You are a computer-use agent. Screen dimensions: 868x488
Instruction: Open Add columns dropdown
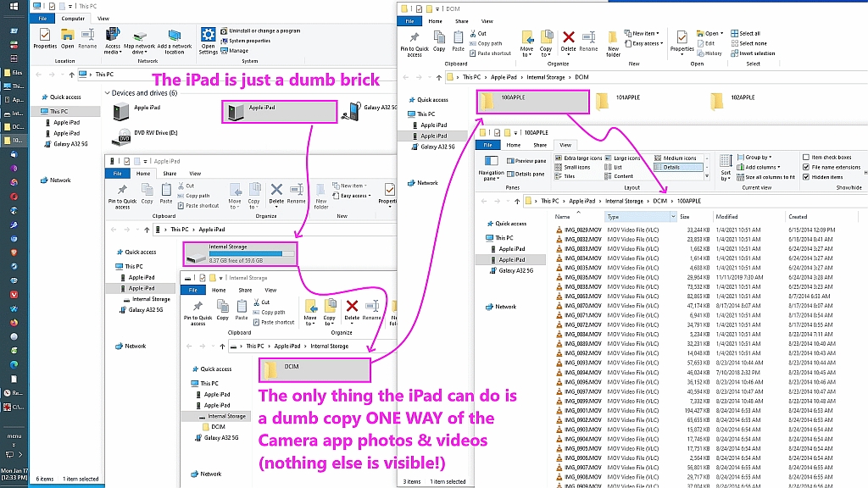pyautogui.click(x=759, y=167)
